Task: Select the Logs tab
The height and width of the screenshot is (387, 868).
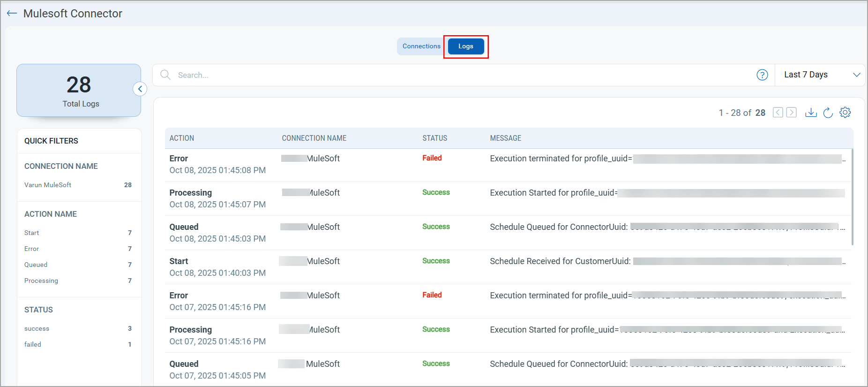Action: (x=466, y=46)
